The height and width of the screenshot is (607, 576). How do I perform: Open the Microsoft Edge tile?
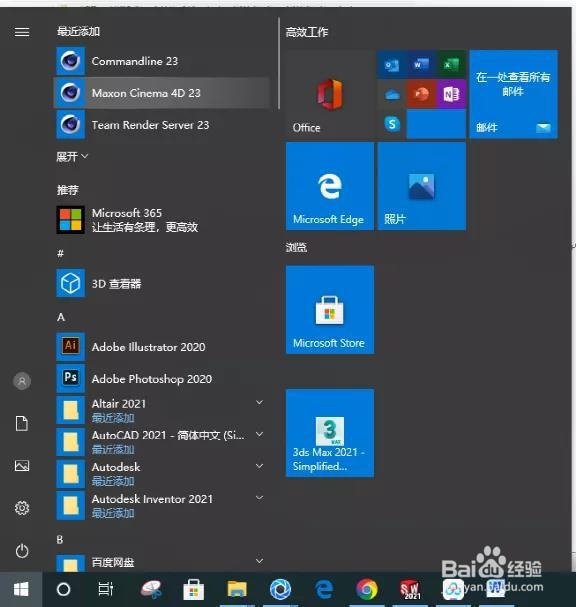point(330,186)
